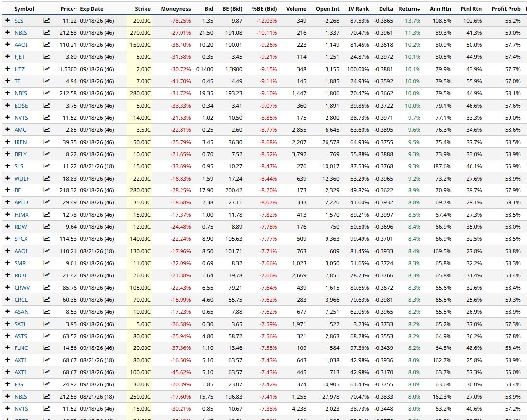Sort by Price column header

(69, 9)
